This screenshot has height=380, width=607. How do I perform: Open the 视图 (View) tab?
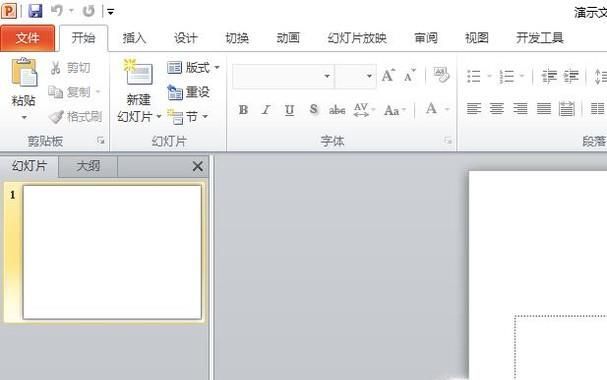pos(477,38)
